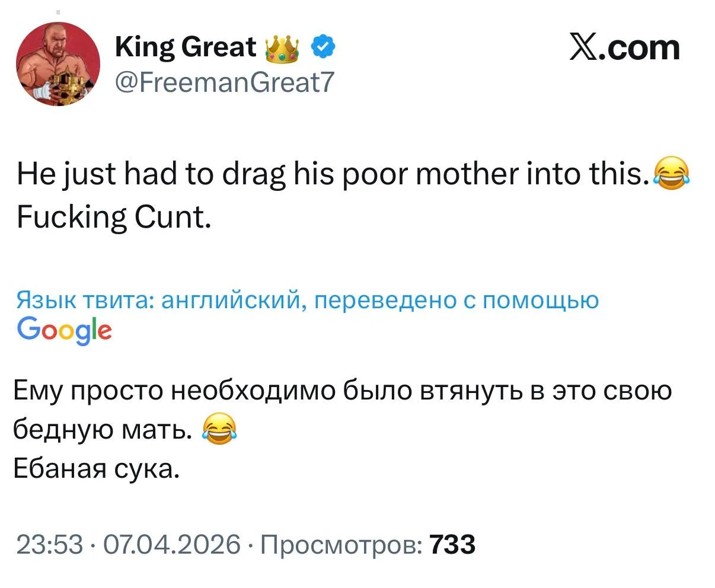Click the King Great profile avatar
This screenshot has height=588, width=715.
tap(57, 65)
